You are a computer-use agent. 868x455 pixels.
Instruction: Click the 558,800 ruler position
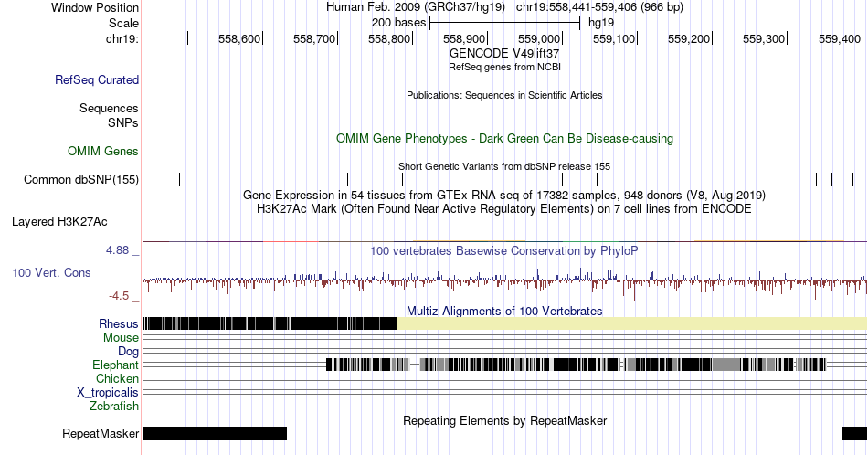[x=389, y=38]
